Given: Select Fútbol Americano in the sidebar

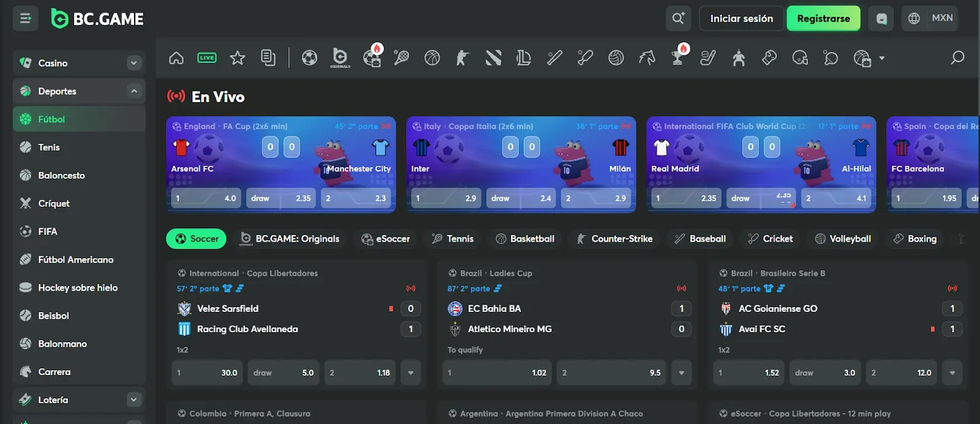Looking at the screenshot, I should (79, 260).
